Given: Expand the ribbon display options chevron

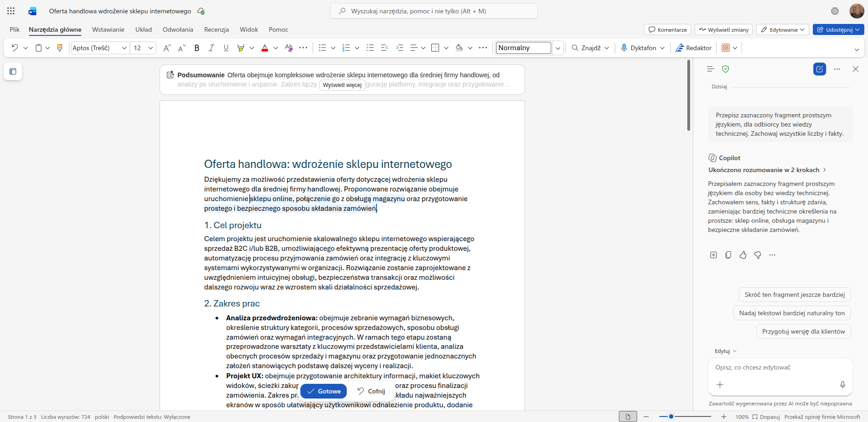Looking at the screenshot, I should (x=857, y=50).
